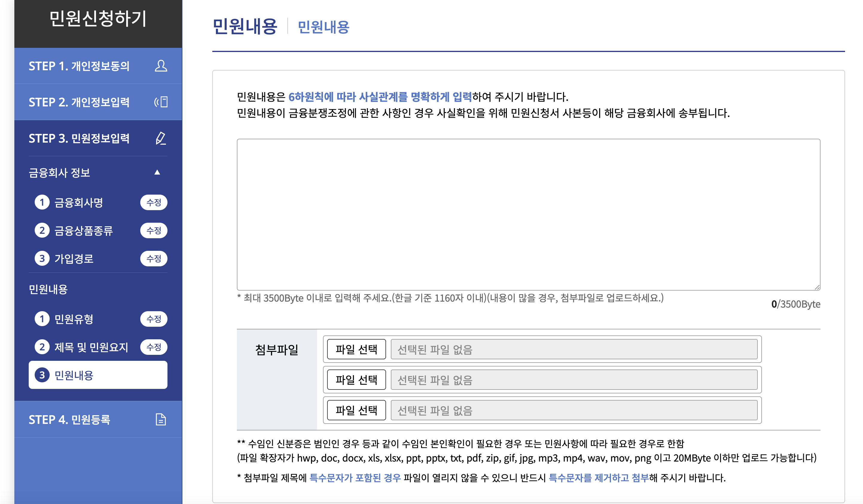Click 수정 next to 제목 및 민원요지
Viewport: 863px width, 504px height.
pyautogui.click(x=153, y=347)
